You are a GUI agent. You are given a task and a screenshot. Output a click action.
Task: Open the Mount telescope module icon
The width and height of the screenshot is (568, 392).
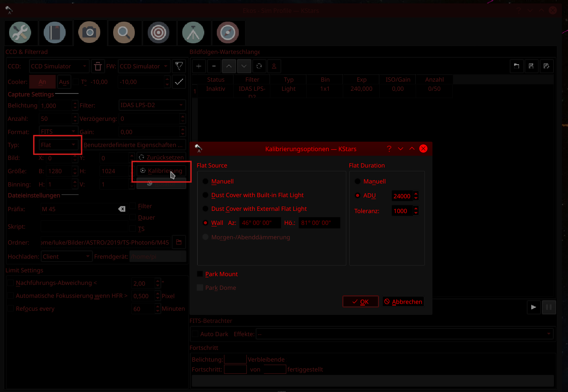[x=193, y=33]
